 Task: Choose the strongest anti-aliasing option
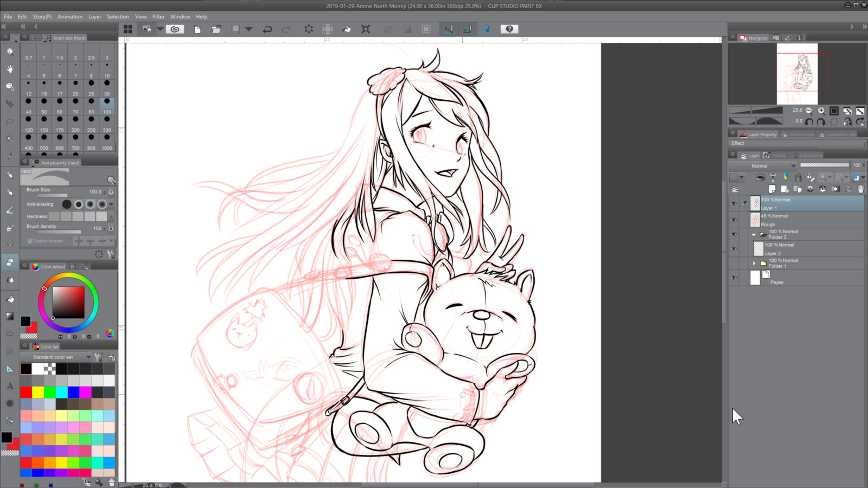coord(102,204)
